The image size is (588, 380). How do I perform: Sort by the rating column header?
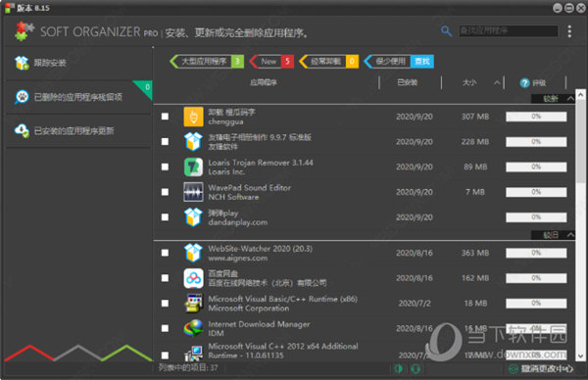point(539,83)
